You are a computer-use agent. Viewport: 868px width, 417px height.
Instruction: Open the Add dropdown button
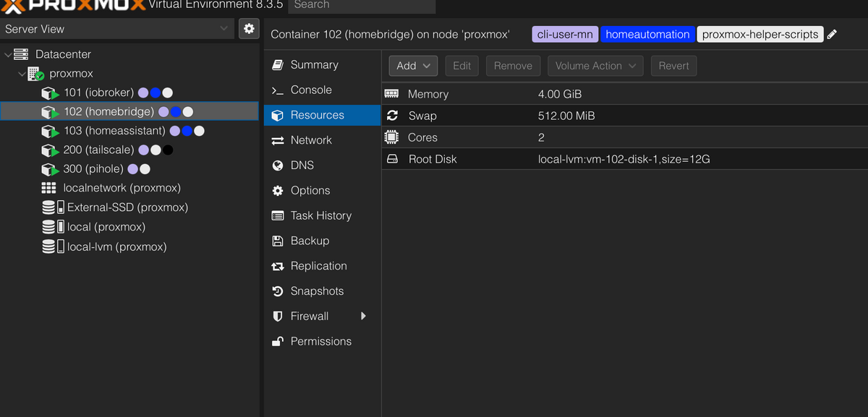(413, 66)
